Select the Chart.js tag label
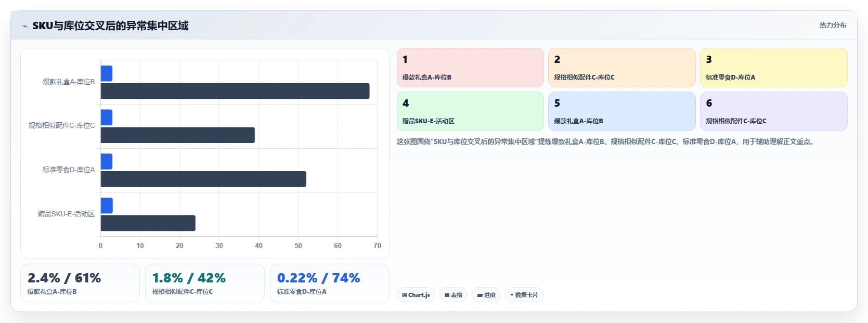The image size is (868, 323). pyautogui.click(x=419, y=295)
